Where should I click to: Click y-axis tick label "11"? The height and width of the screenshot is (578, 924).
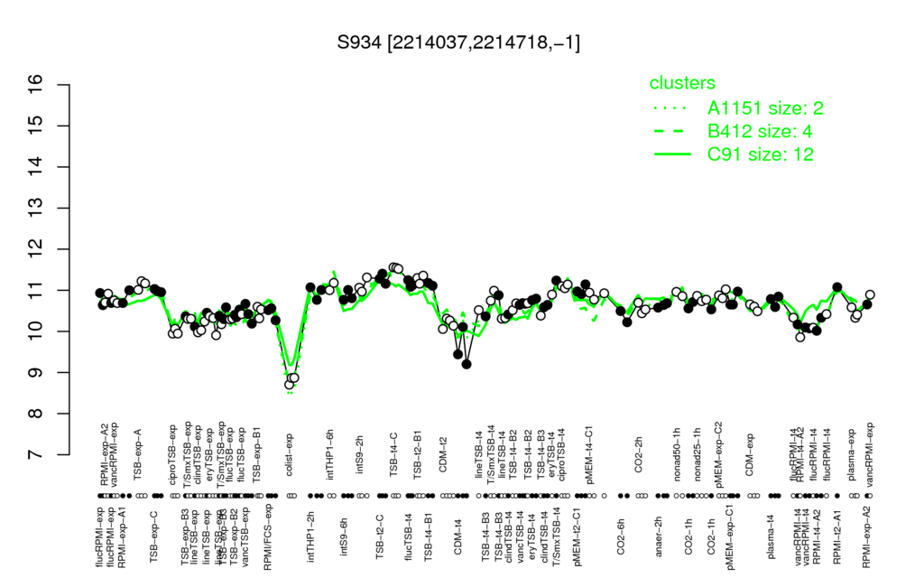coord(36,290)
